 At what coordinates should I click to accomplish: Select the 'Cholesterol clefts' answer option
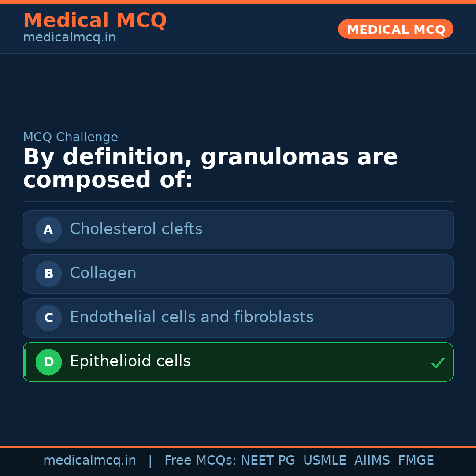[136, 229]
